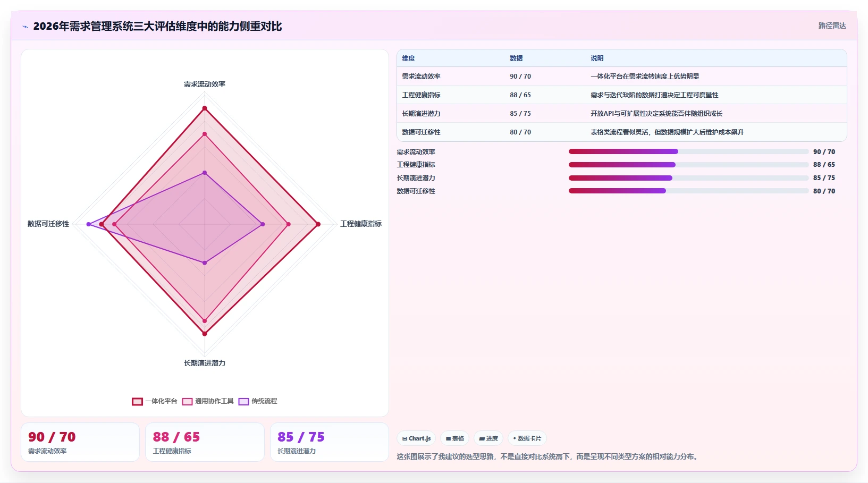
Task: Click the 需求流动效率 radar axis label
Action: click(205, 84)
